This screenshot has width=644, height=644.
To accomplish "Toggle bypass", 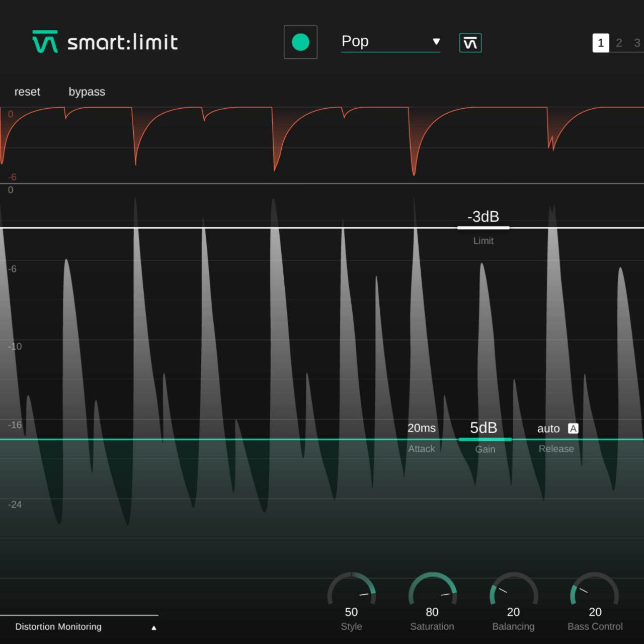I will point(87,92).
